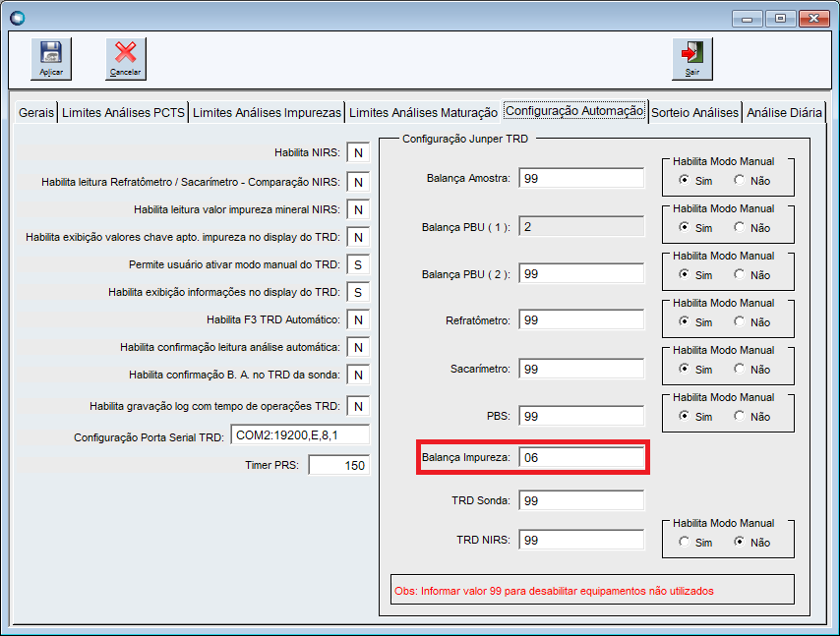Click the PBS value field
Screen dimensions: 840x636
pos(581,416)
